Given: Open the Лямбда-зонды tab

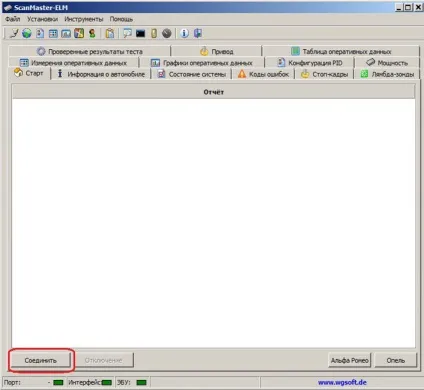Looking at the screenshot, I should click(387, 74).
